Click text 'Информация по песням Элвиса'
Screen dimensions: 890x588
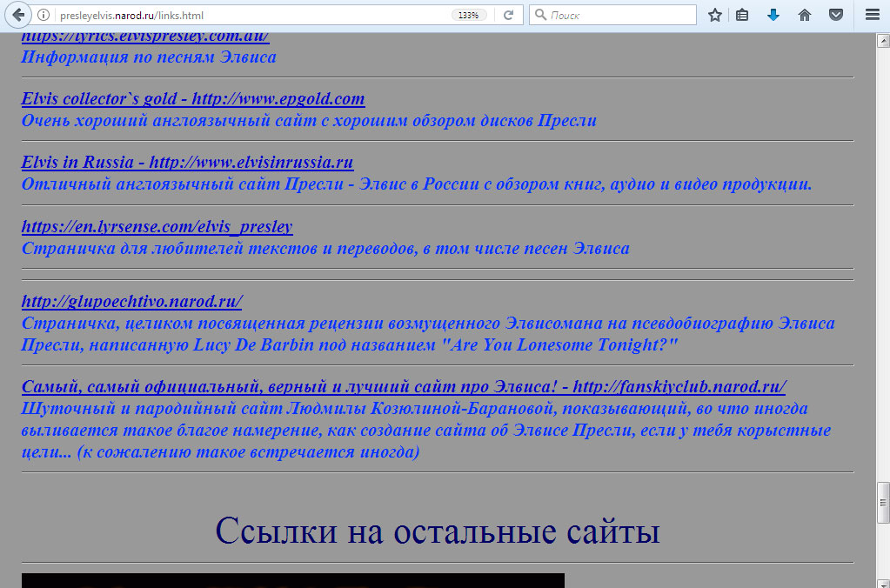[x=149, y=57]
